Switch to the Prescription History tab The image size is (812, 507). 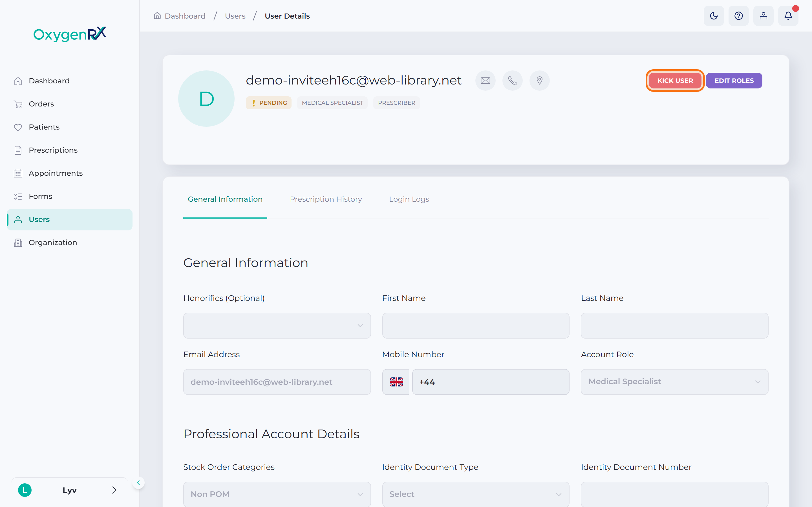point(326,199)
